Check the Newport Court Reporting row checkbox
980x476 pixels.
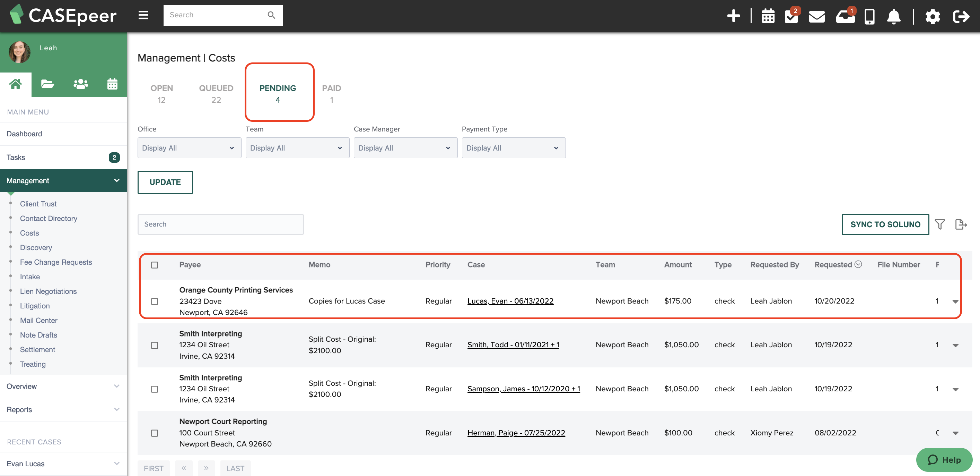155,433
